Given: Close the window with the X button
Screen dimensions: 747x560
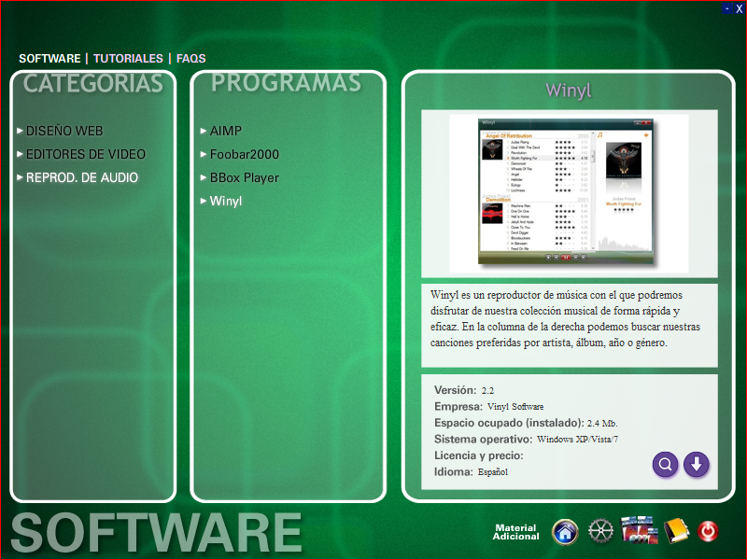Looking at the screenshot, I should click(739, 8).
